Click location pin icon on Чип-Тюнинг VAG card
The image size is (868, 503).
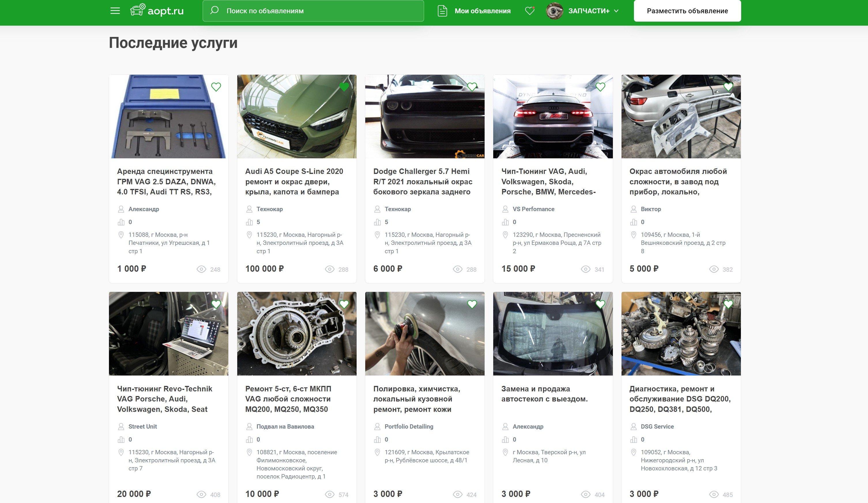(x=505, y=235)
